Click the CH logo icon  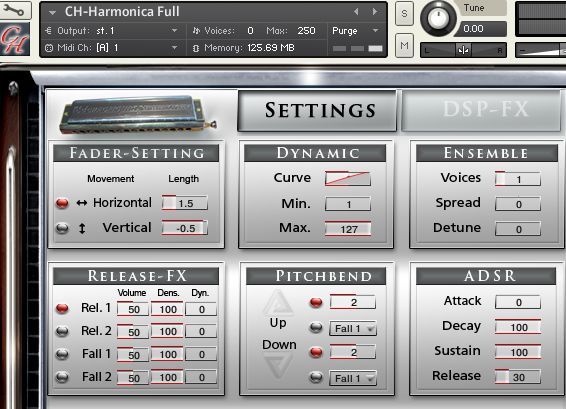15,39
